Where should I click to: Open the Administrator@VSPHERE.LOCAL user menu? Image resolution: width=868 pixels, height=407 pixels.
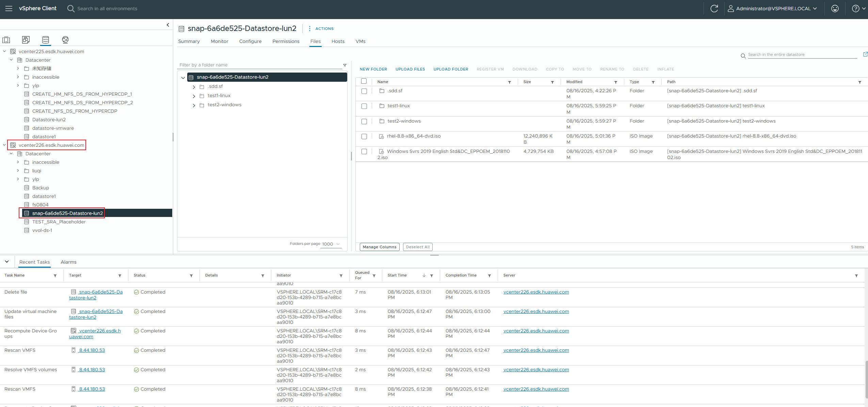[772, 9]
